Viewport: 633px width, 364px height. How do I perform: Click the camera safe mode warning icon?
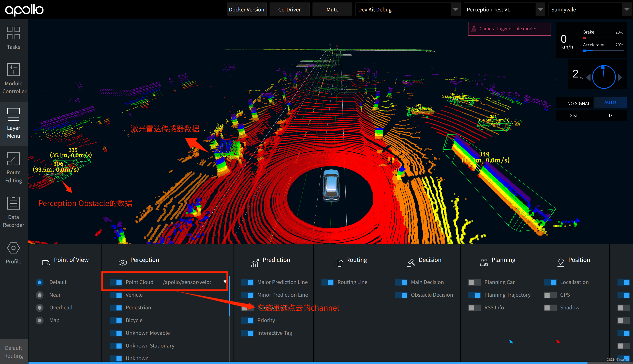tap(474, 29)
